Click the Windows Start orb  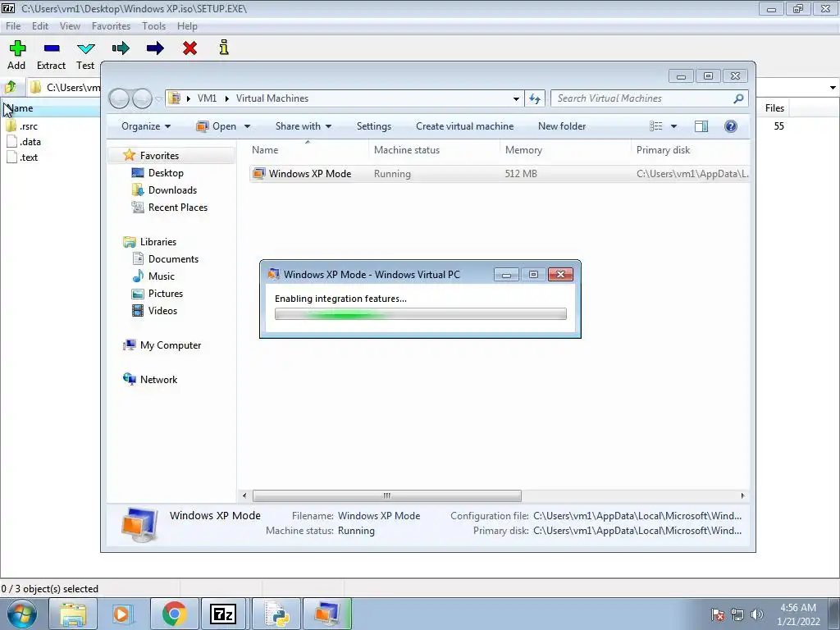coord(22,614)
